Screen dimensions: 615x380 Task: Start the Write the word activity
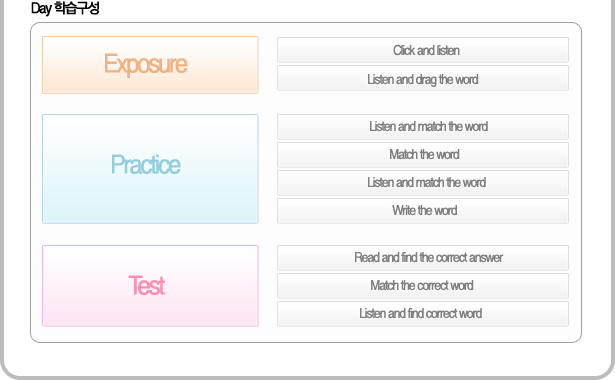point(423,211)
